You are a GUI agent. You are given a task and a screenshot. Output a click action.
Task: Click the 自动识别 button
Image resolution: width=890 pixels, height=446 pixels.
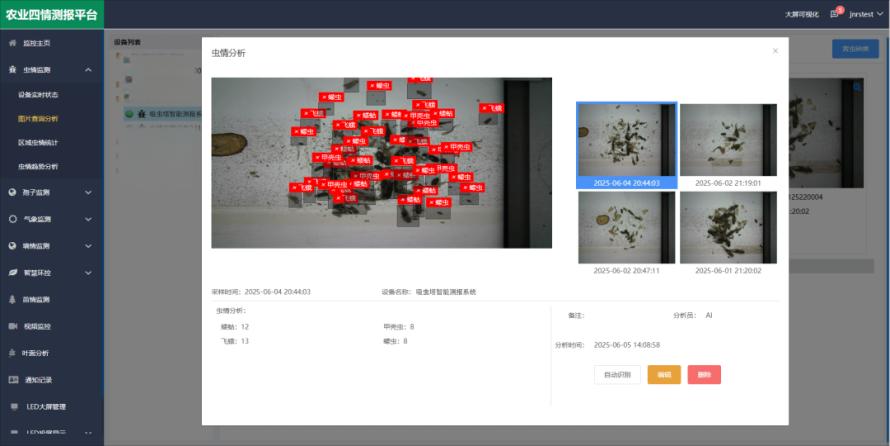pyautogui.click(x=617, y=375)
